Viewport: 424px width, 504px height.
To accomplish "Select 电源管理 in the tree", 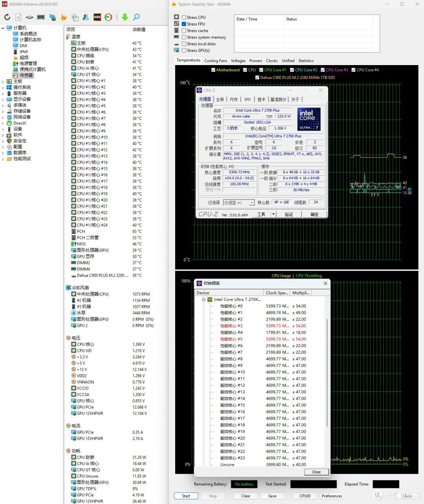I will (x=28, y=64).
